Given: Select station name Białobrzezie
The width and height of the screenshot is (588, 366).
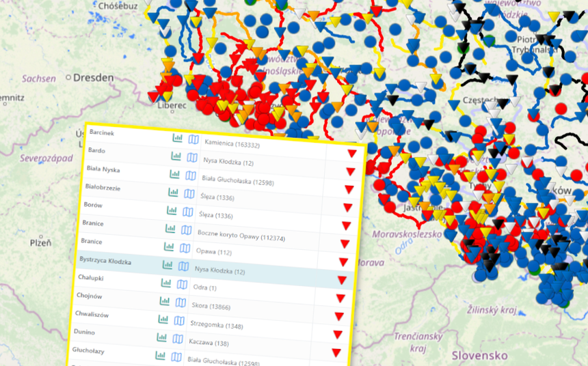Looking at the screenshot, I should tap(103, 187).
